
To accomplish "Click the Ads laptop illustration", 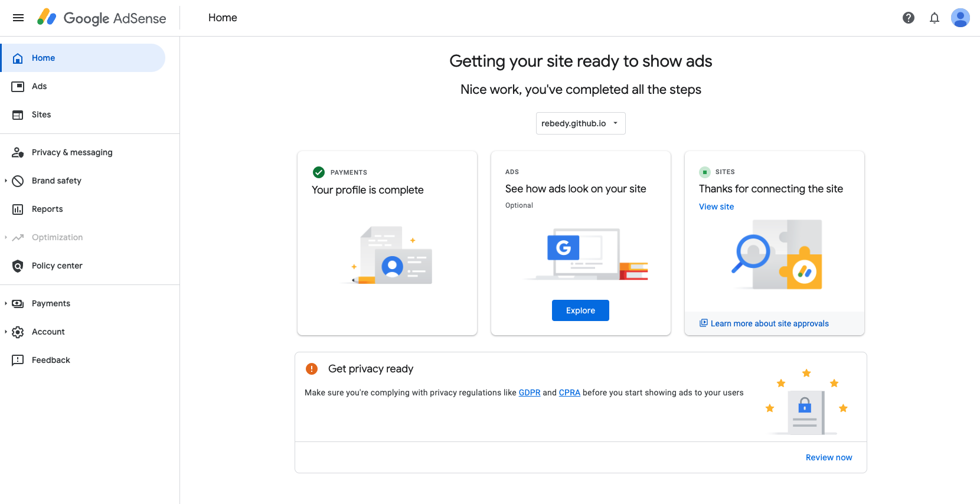I will [586, 254].
